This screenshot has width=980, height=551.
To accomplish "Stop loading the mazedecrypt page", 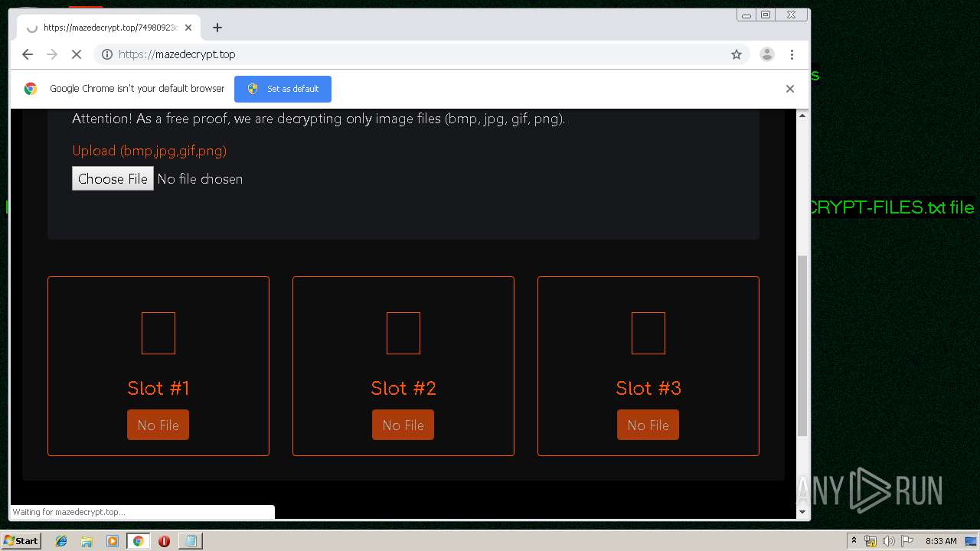I will (77, 54).
